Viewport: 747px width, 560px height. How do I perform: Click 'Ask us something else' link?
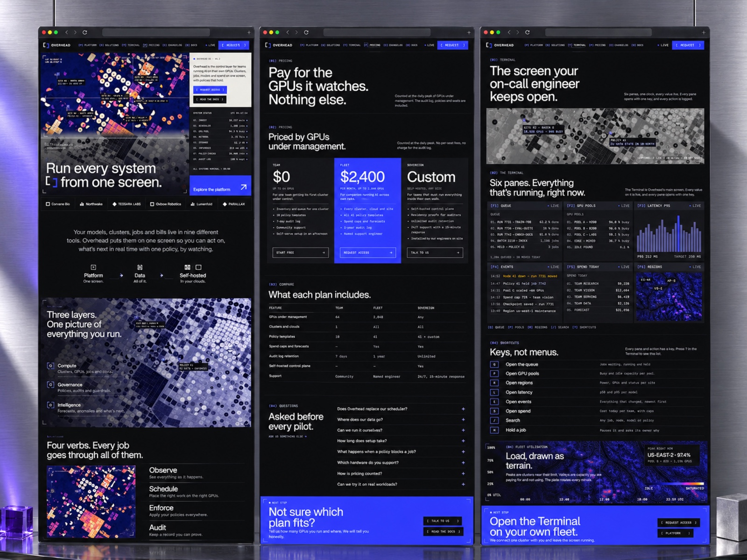coord(288,437)
